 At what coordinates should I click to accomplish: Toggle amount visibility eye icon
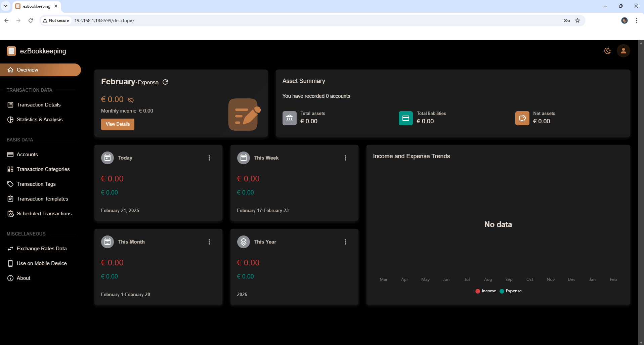131,100
